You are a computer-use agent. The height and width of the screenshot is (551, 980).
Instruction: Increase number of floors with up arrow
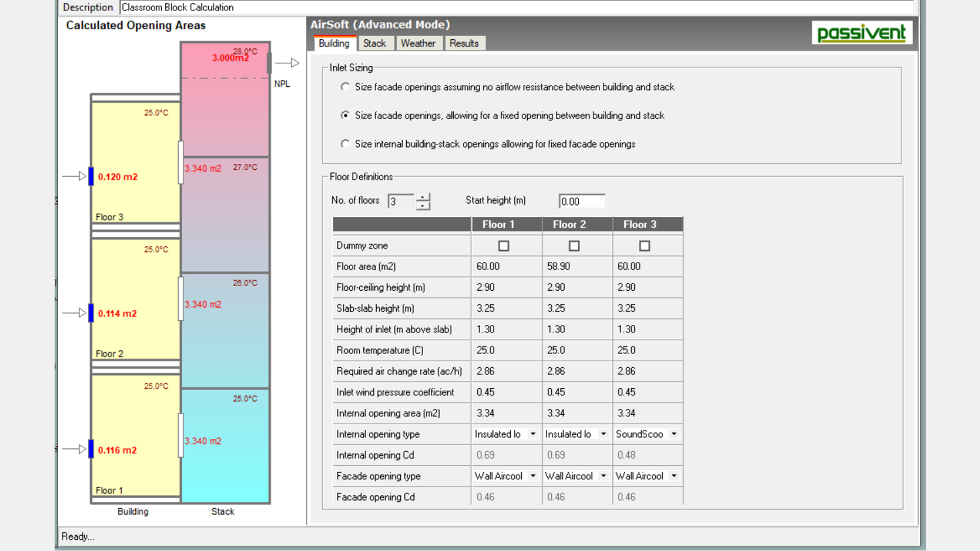tap(423, 197)
